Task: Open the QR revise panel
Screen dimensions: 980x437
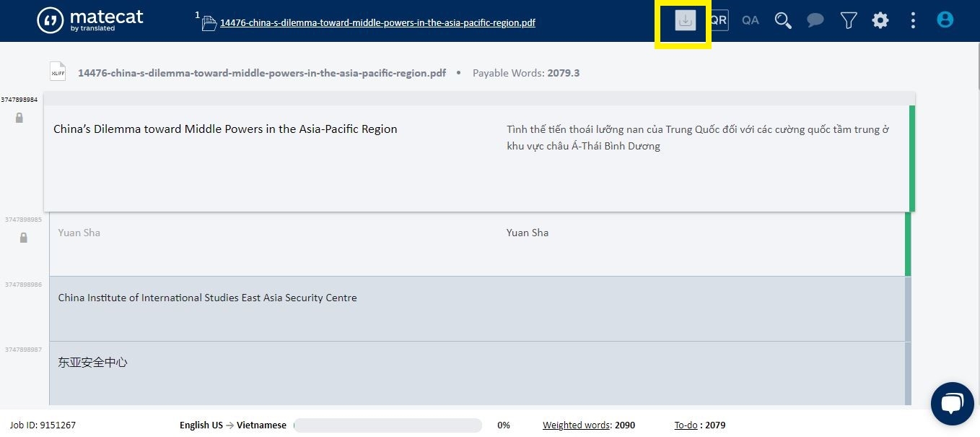Action: point(719,20)
